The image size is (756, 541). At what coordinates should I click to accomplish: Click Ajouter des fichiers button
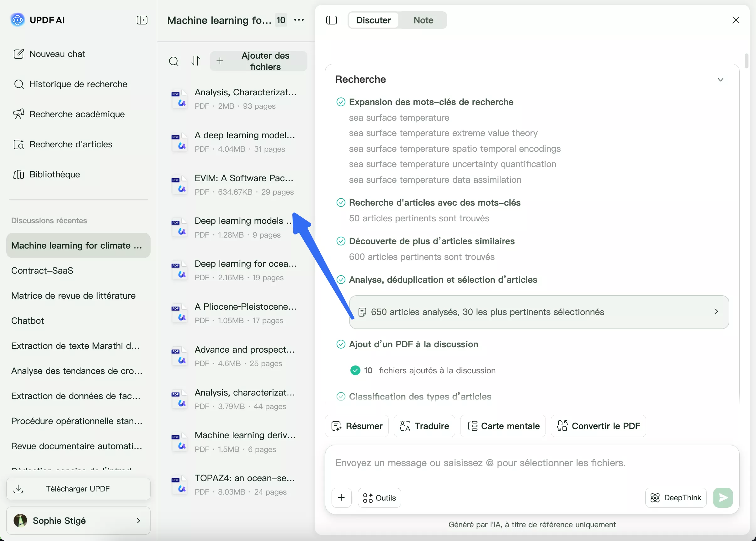pos(258,61)
